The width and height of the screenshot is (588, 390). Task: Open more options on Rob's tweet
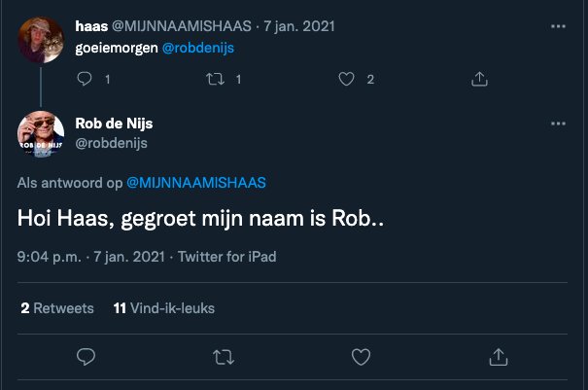[x=558, y=124]
